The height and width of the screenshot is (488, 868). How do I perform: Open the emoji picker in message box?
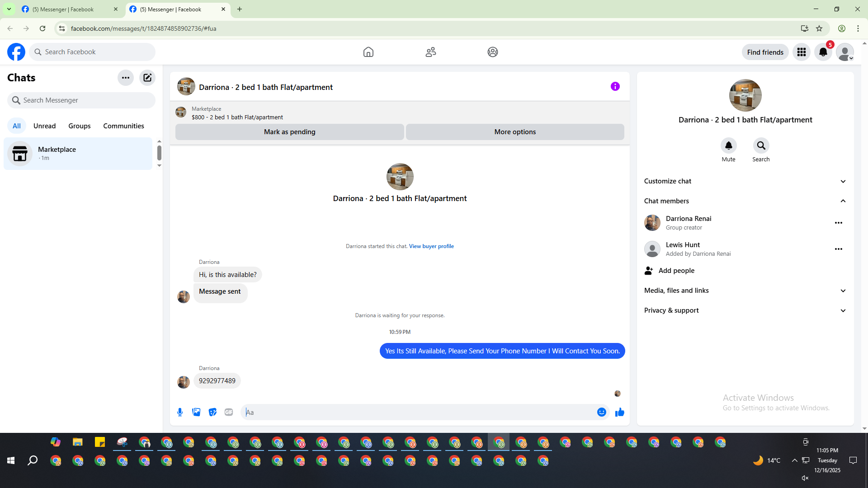click(602, 412)
